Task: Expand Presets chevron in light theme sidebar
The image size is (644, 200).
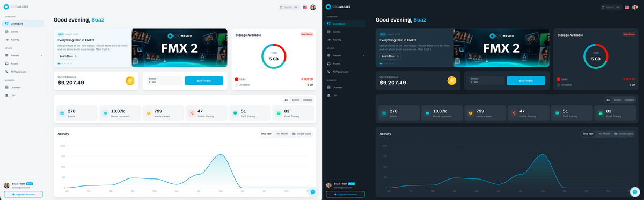Action: pos(41,55)
